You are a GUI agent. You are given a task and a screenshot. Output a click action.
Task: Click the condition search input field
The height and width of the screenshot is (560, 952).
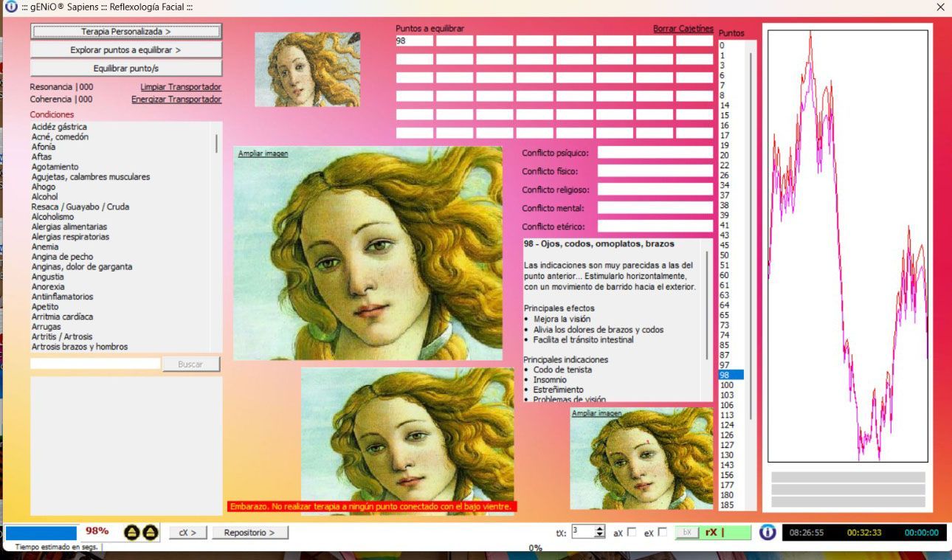[95, 364]
